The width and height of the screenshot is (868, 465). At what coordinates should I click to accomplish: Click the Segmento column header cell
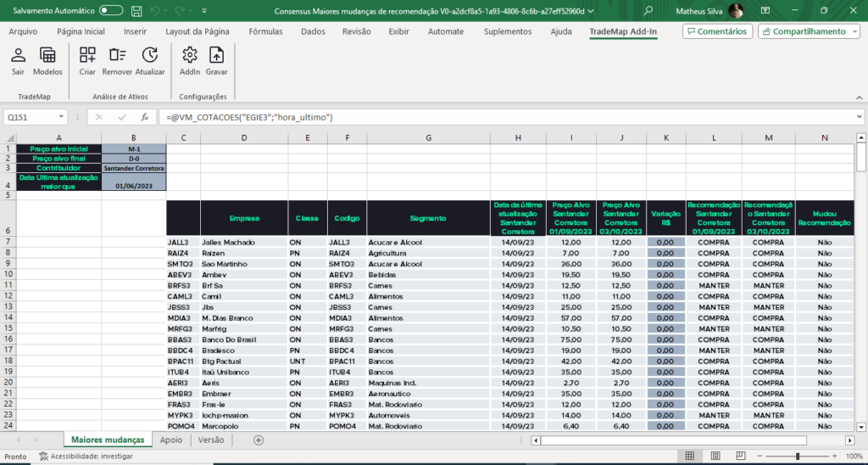[428, 218]
